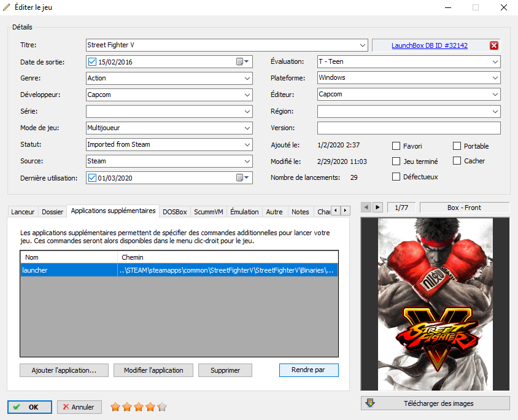Open the DOSBox tab
Screen dimensions: 518x420
pos(175,212)
